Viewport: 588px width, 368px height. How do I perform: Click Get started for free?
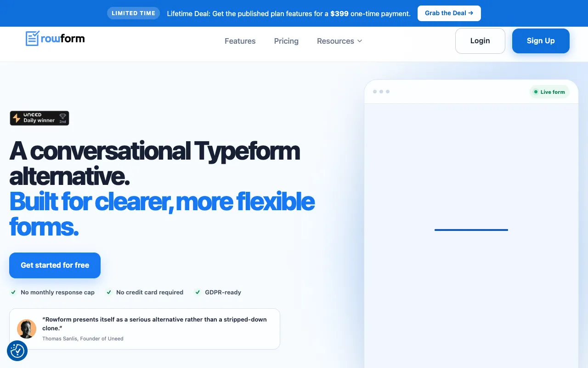click(x=55, y=265)
